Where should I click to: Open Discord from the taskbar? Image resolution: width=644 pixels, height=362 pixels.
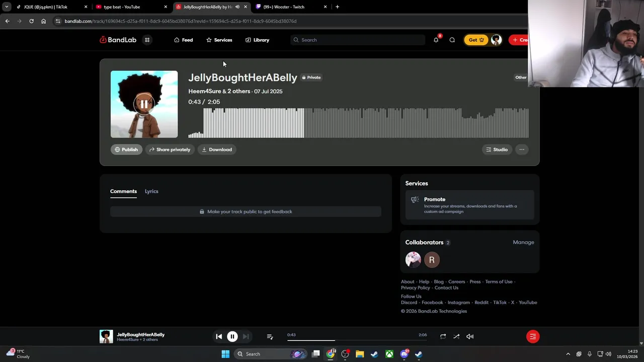coord(404,354)
